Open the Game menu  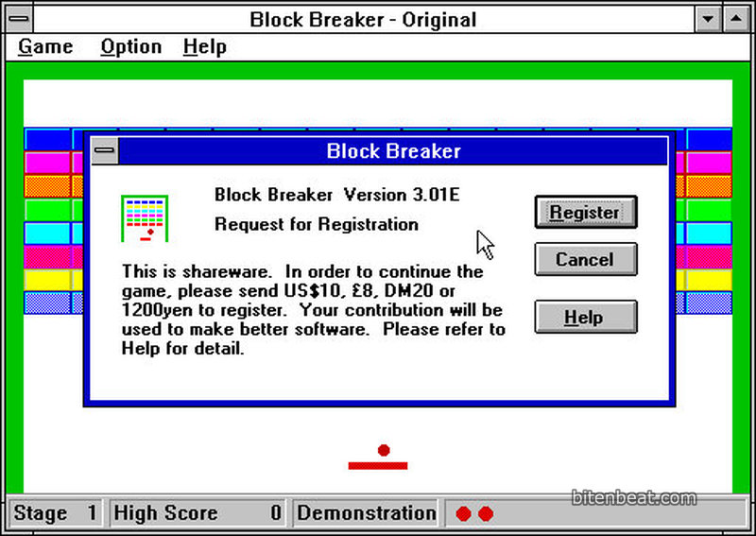point(45,46)
